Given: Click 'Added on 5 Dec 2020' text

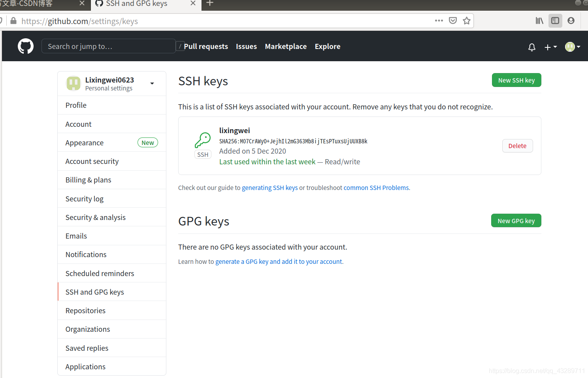Looking at the screenshot, I should click(253, 151).
